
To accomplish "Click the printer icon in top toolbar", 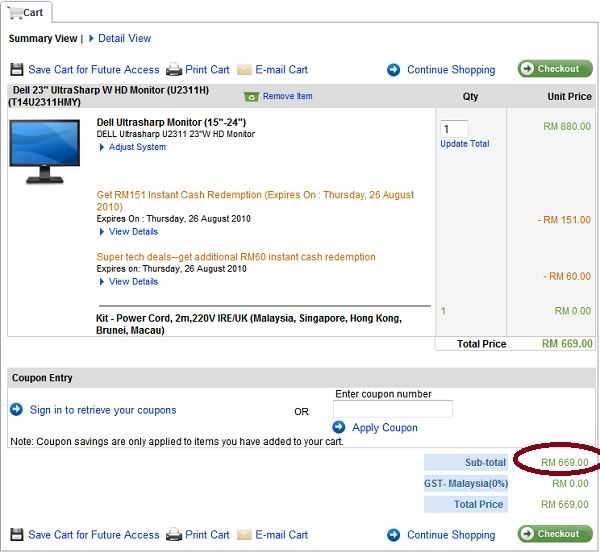I will [174, 70].
